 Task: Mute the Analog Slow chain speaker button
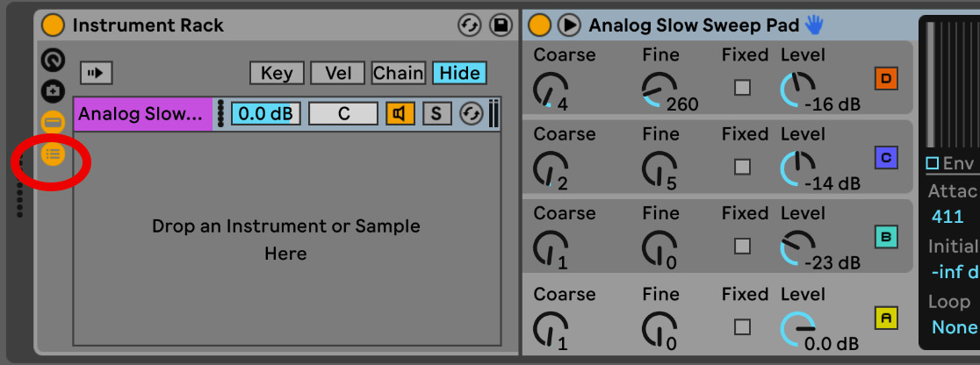click(x=400, y=114)
